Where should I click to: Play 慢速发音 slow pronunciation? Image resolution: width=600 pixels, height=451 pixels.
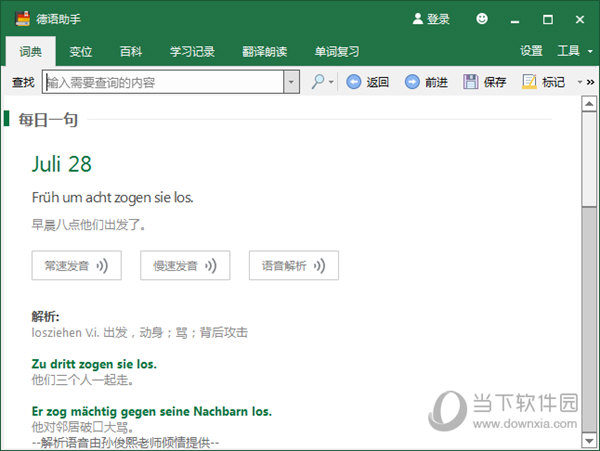click(x=185, y=265)
